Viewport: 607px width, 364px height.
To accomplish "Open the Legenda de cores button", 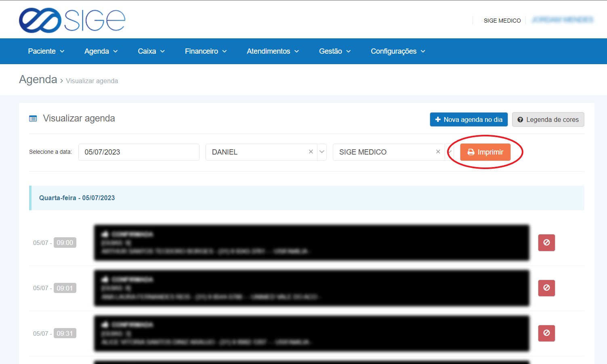I will coord(548,119).
